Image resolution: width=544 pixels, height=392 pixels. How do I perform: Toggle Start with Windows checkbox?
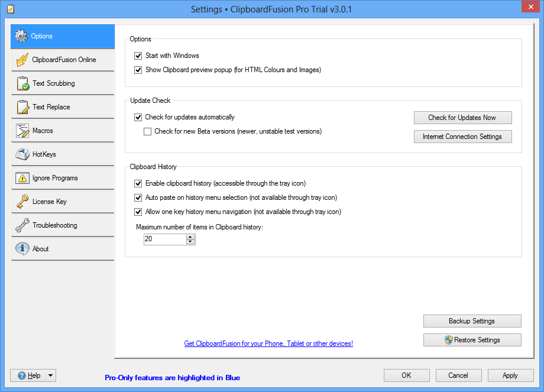(138, 56)
